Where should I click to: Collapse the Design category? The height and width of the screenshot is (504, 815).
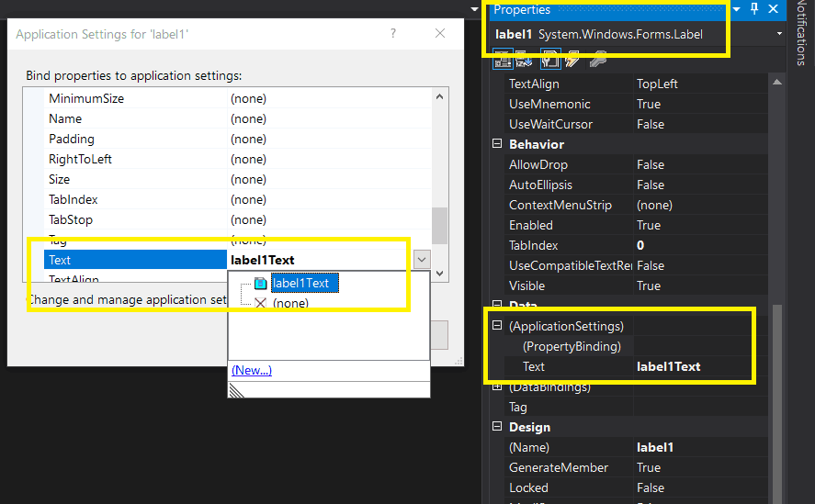[497, 427]
